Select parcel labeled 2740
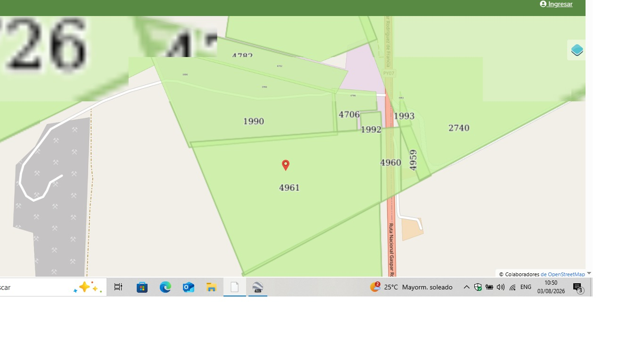This screenshot has width=644, height=362. pyautogui.click(x=459, y=128)
